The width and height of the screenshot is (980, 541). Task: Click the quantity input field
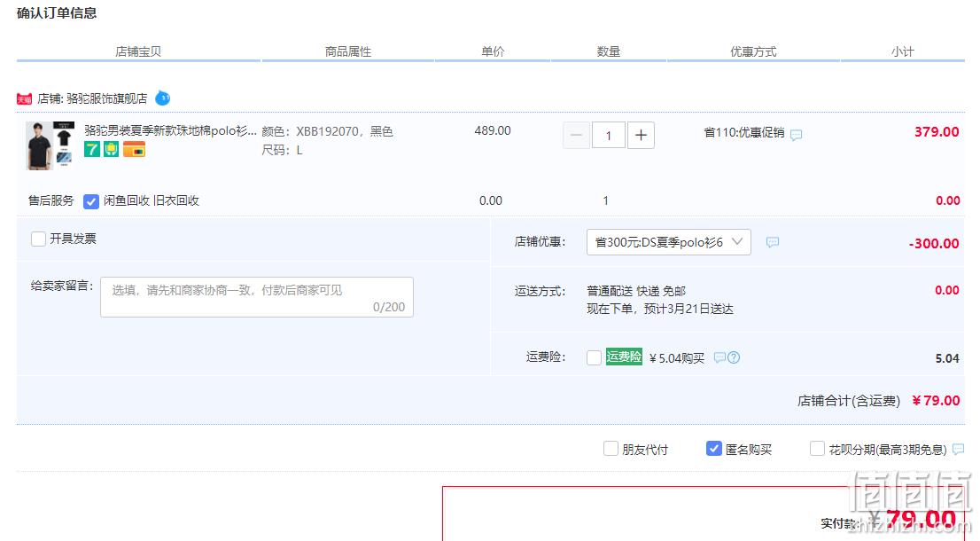(x=608, y=135)
